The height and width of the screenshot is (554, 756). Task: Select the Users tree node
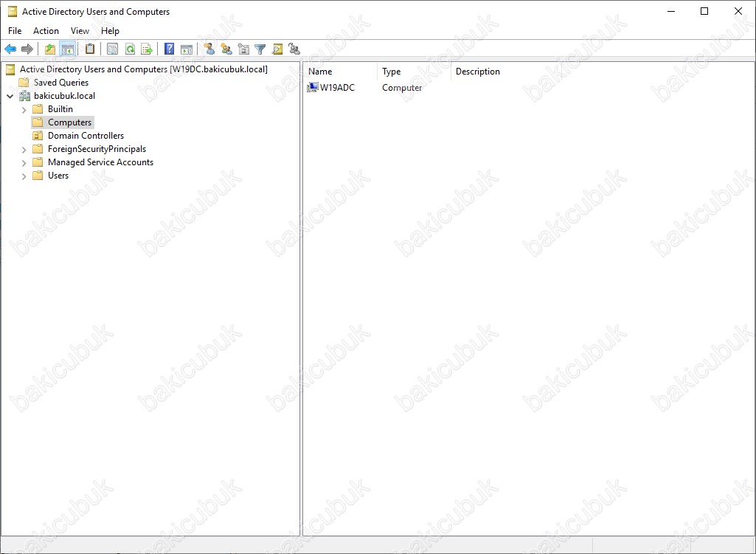[x=58, y=176]
